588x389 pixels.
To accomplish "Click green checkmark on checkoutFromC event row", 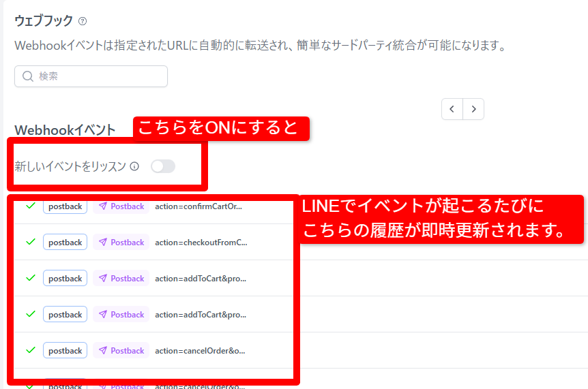I will point(30,242).
